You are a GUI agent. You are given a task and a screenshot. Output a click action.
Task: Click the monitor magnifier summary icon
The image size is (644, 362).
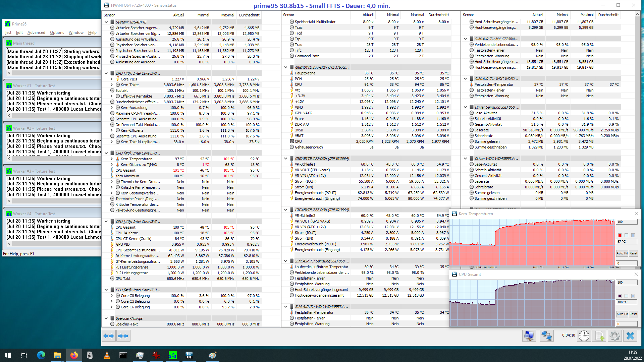pyautogui.click(x=529, y=336)
